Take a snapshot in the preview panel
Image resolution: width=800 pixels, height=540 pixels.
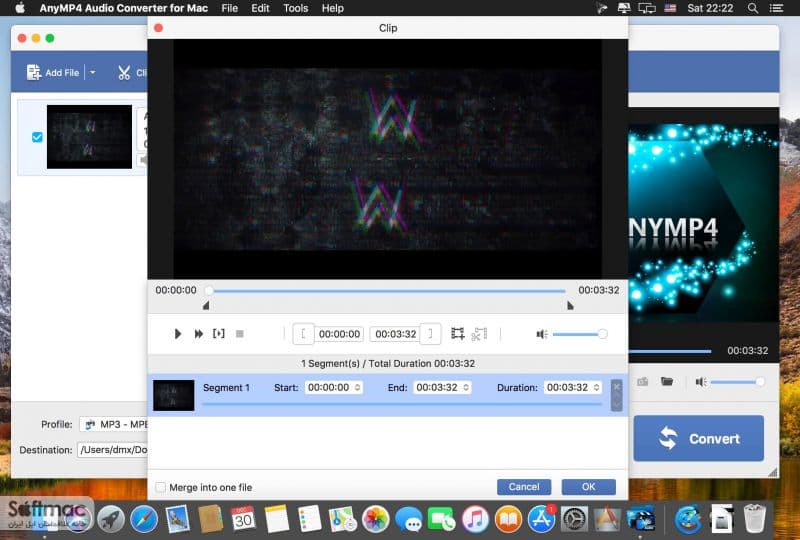coord(642,381)
